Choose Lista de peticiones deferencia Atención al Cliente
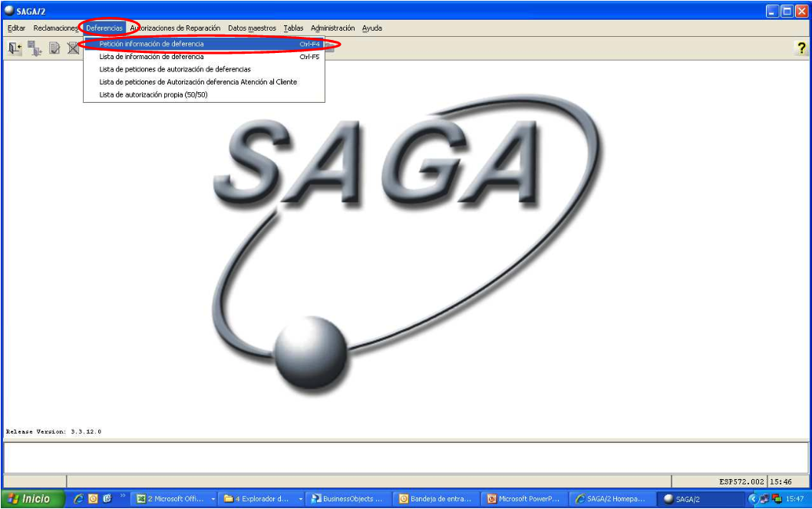 point(204,82)
